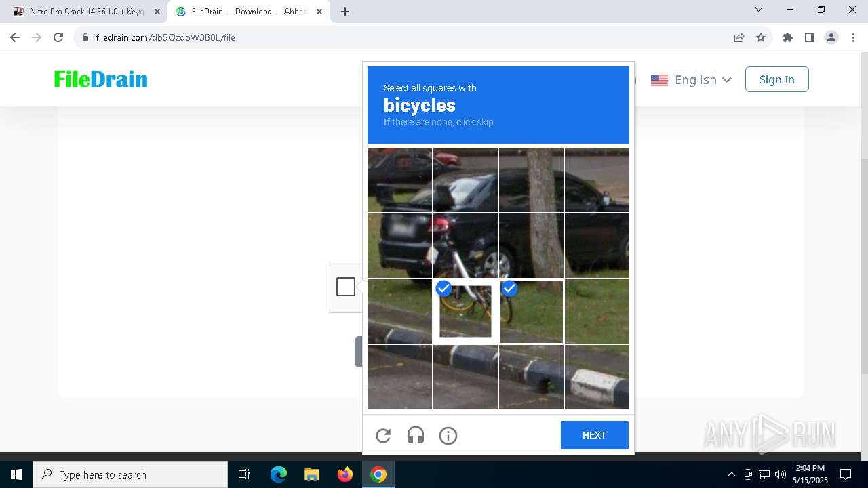Show hidden system tray icons

(x=731, y=474)
